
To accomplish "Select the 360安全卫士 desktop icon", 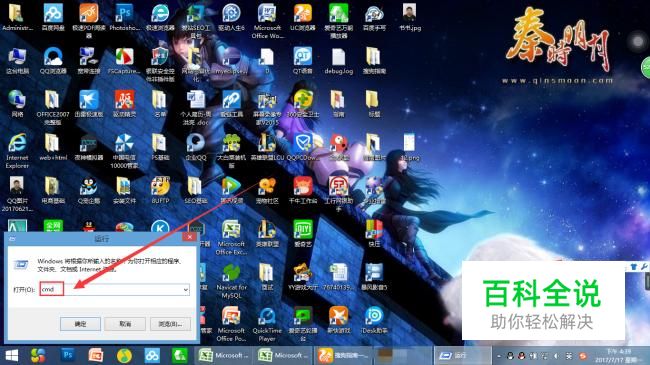I will pos(303,104).
